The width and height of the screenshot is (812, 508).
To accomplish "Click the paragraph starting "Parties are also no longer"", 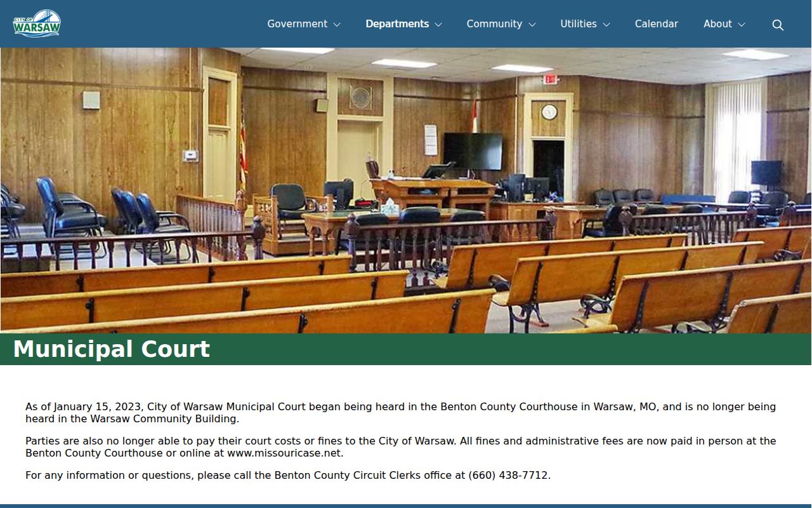I will [400, 447].
